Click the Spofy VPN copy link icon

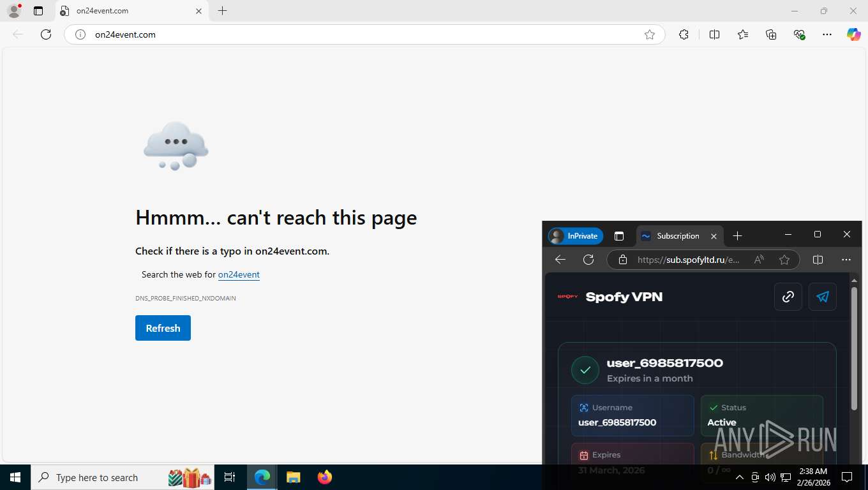[x=788, y=297]
